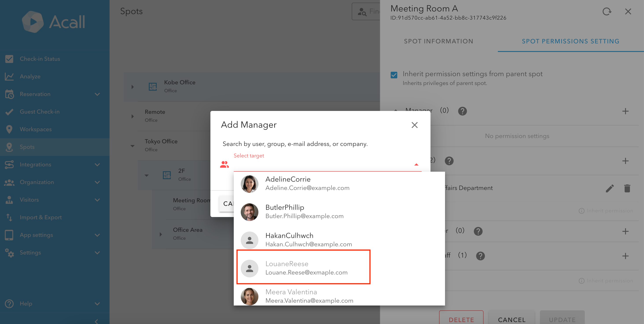Image resolution: width=644 pixels, height=324 pixels.
Task: Collapse the Select target dropdown arrow
Action: [416, 164]
